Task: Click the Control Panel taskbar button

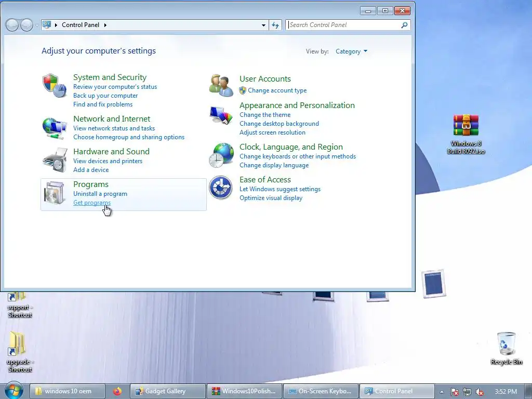Action: pos(397,391)
